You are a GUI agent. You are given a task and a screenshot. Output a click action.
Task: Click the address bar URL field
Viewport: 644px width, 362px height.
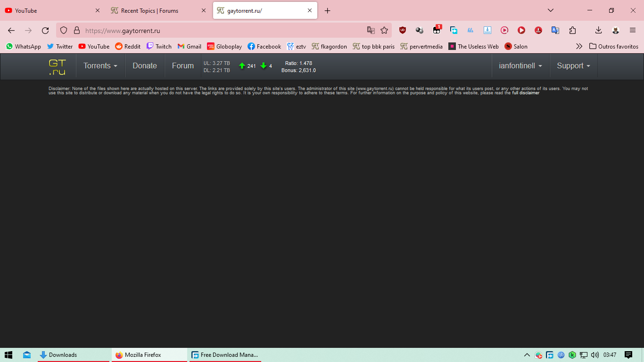click(x=222, y=31)
